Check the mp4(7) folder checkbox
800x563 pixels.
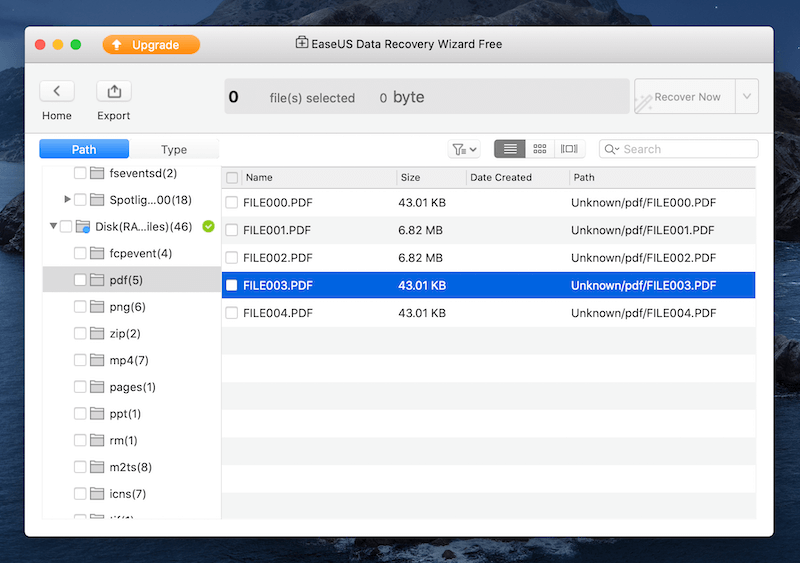(x=80, y=360)
